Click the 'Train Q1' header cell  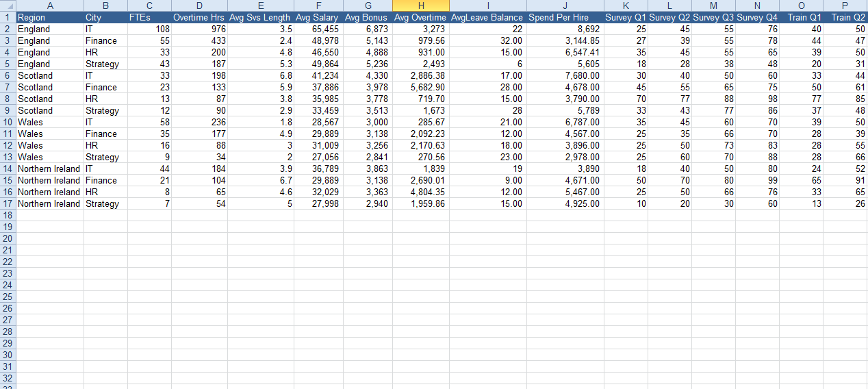tap(801, 17)
